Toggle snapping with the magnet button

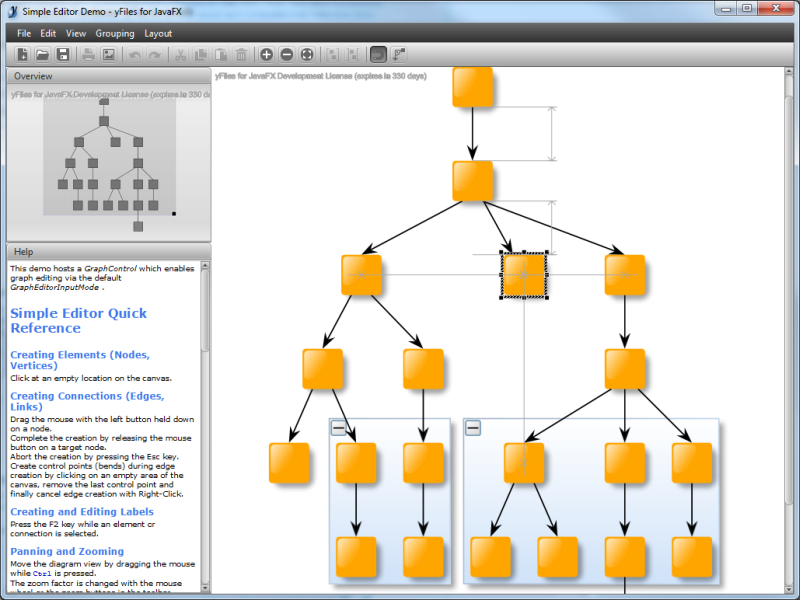pyautogui.click(x=378, y=55)
